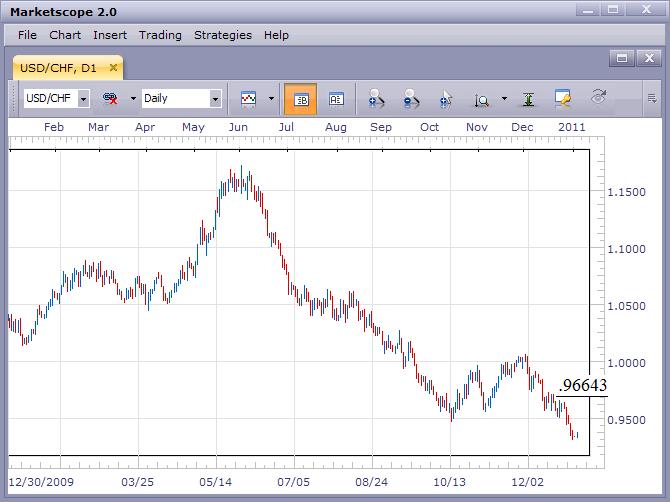Screen dimensions: 670x502
Task: Expand the USD/CHF symbol dropdown
Action: (x=83, y=99)
